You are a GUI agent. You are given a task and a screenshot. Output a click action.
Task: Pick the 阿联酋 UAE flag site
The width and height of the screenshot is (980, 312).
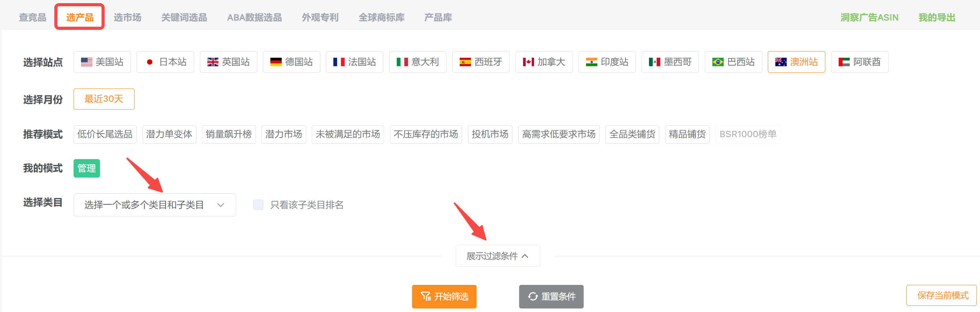pyautogui.click(x=860, y=62)
